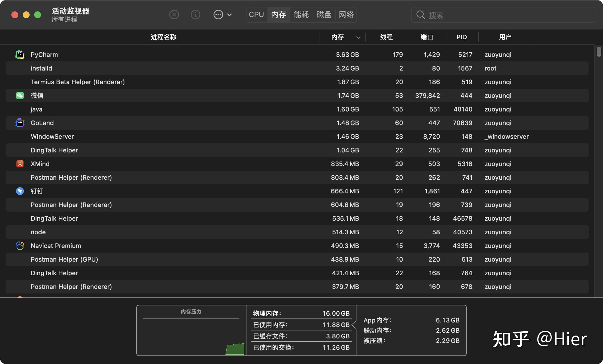Click the 所有进程 subtitle
The width and height of the screenshot is (603, 364).
coord(64,19)
